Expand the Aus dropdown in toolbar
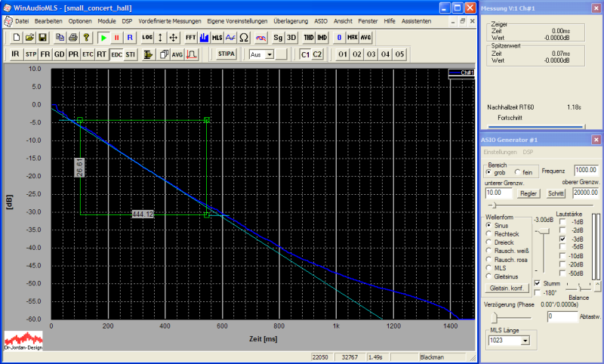 coord(269,54)
